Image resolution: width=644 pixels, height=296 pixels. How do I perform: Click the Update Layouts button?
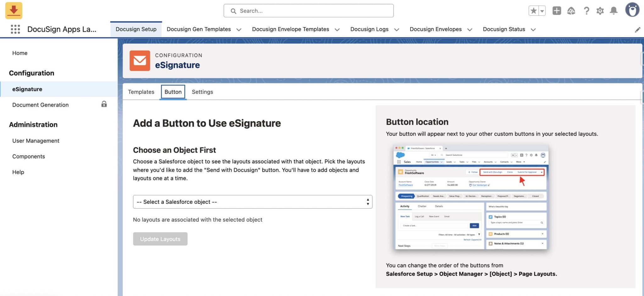point(160,239)
